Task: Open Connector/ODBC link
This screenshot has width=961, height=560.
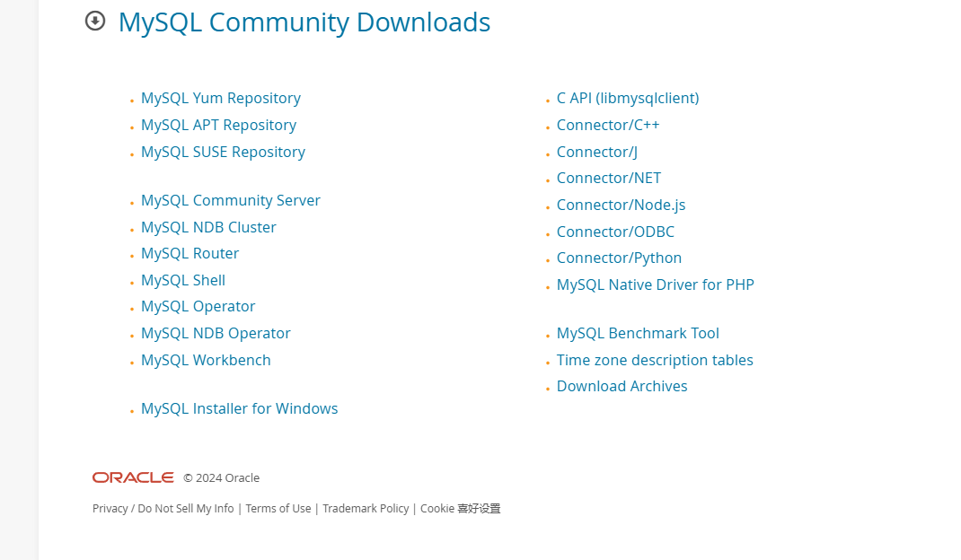Action: coord(615,232)
